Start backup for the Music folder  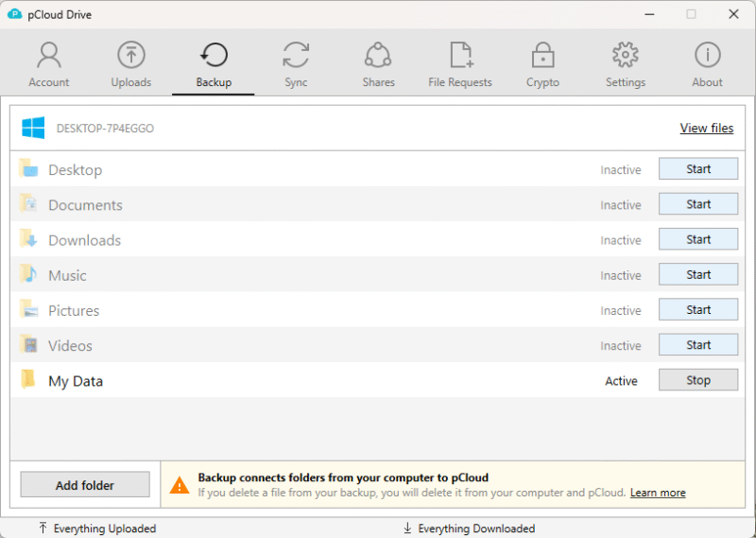click(x=698, y=274)
